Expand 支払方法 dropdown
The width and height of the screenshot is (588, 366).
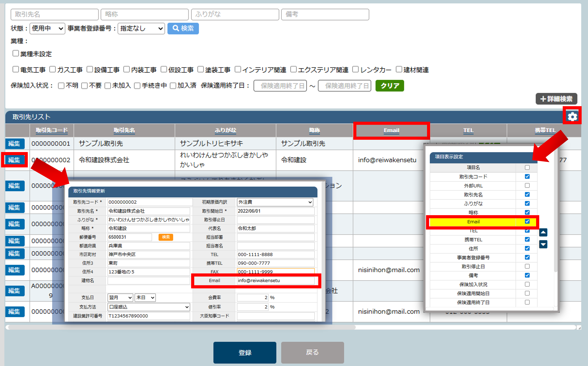(x=149, y=307)
